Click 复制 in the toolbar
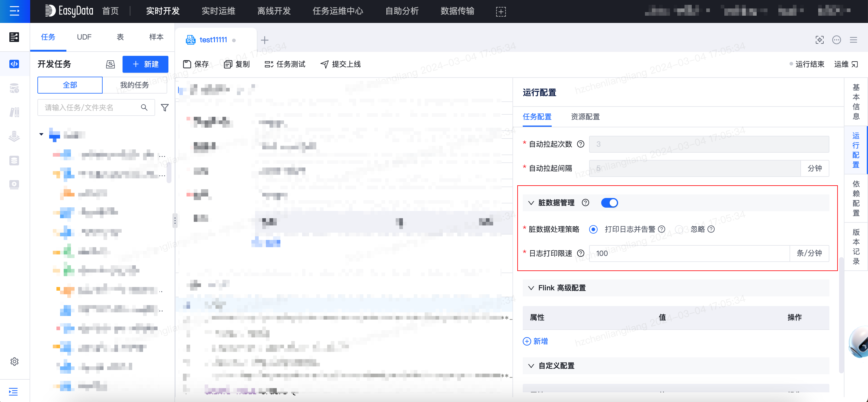The width and height of the screenshot is (868, 402). pos(237,64)
